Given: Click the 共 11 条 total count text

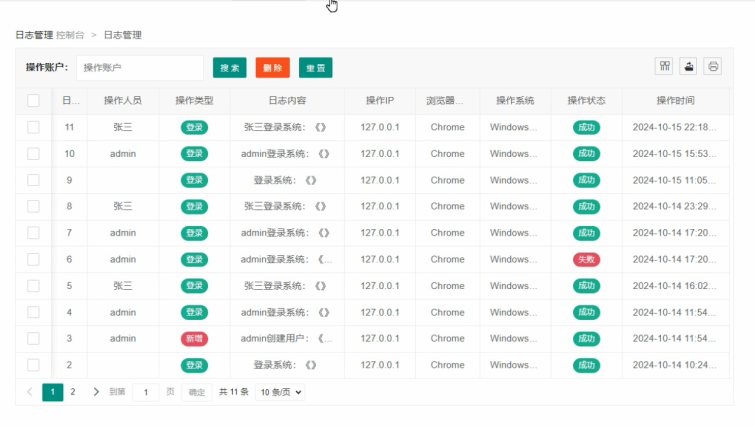Looking at the screenshot, I should click(x=234, y=392).
